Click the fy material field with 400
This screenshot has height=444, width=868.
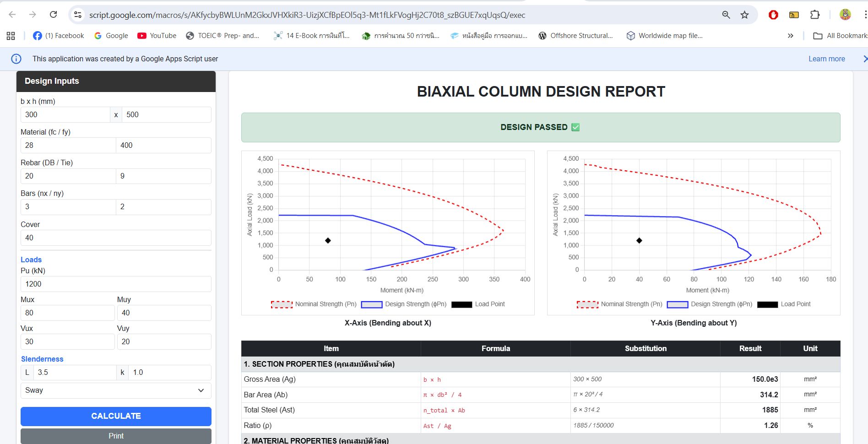(163, 145)
